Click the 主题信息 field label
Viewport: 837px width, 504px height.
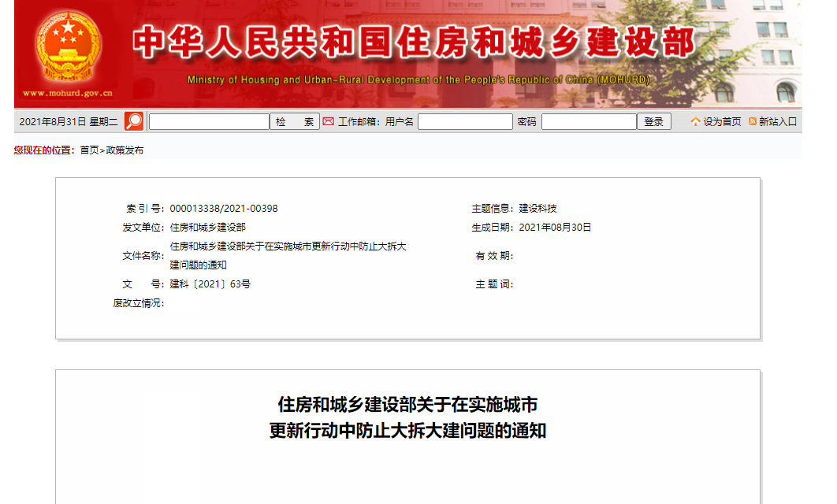coord(492,209)
